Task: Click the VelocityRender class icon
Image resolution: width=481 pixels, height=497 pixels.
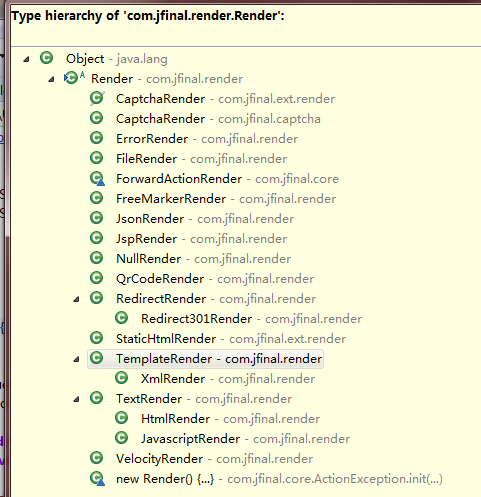Action: 97,458
